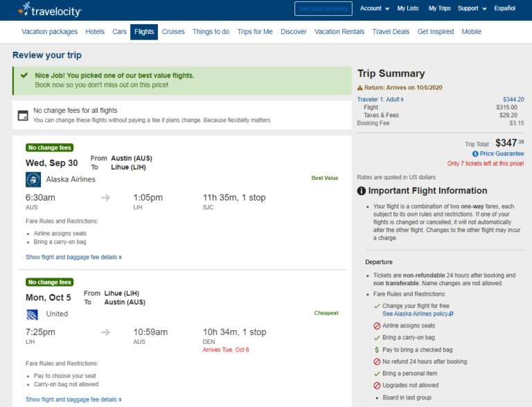Open the Vacation packages tab
The width and height of the screenshot is (532, 407).
pos(50,32)
